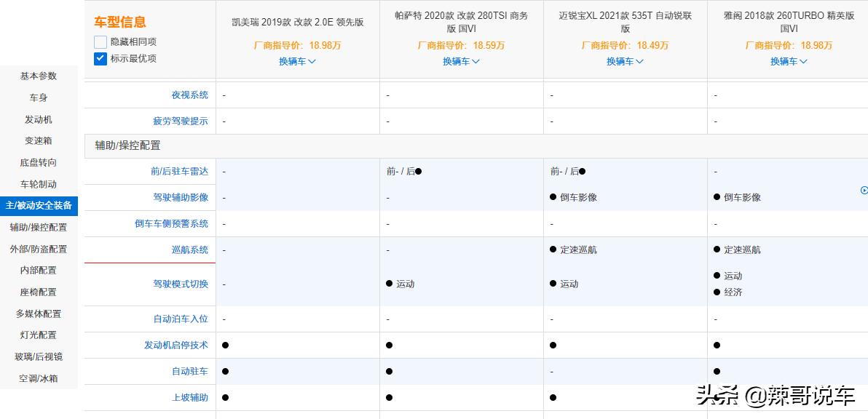
Task: Open 换辆车 dropdown under 雅阁
Action: tap(789, 61)
